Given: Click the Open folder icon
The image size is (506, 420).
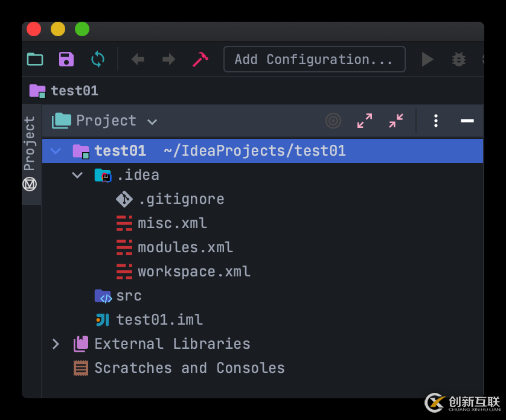Looking at the screenshot, I should pos(34,59).
